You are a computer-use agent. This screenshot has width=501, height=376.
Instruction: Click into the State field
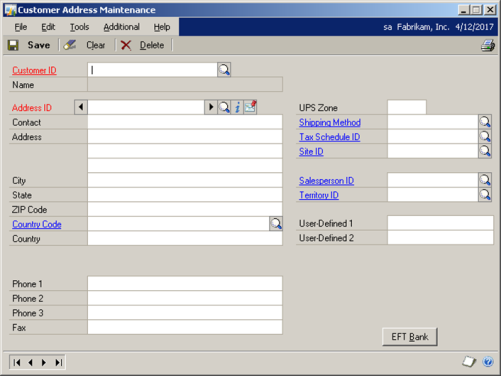click(x=185, y=195)
